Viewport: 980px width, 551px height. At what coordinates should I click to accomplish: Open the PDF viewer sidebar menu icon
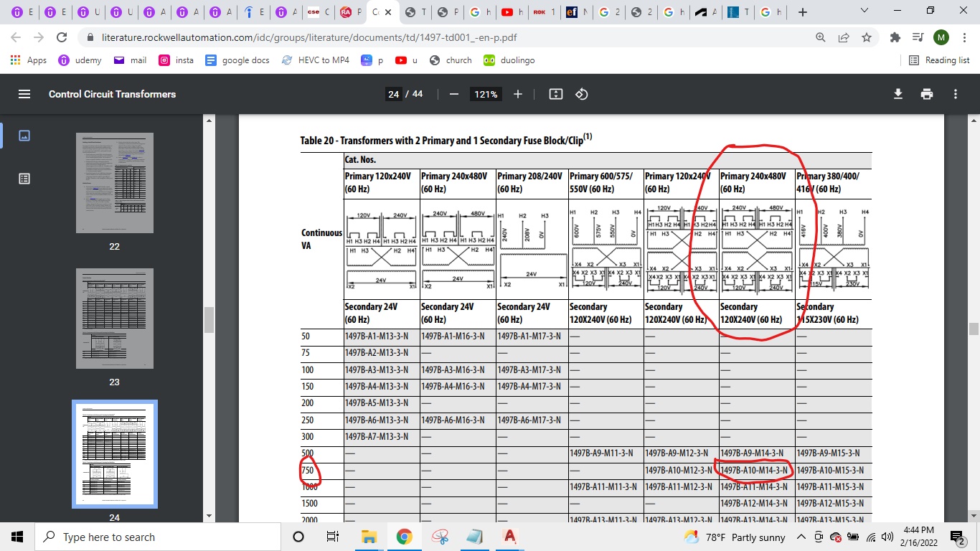[x=24, y=94]
